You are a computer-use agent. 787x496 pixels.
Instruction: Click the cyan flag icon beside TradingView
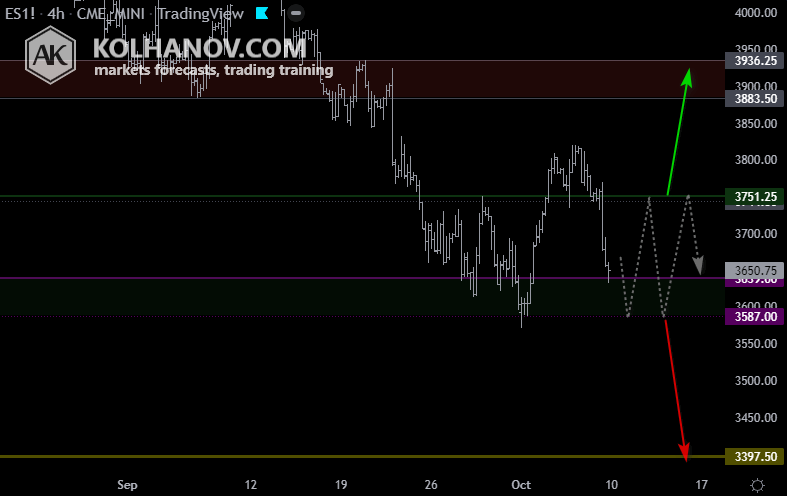tap(261, 13)
